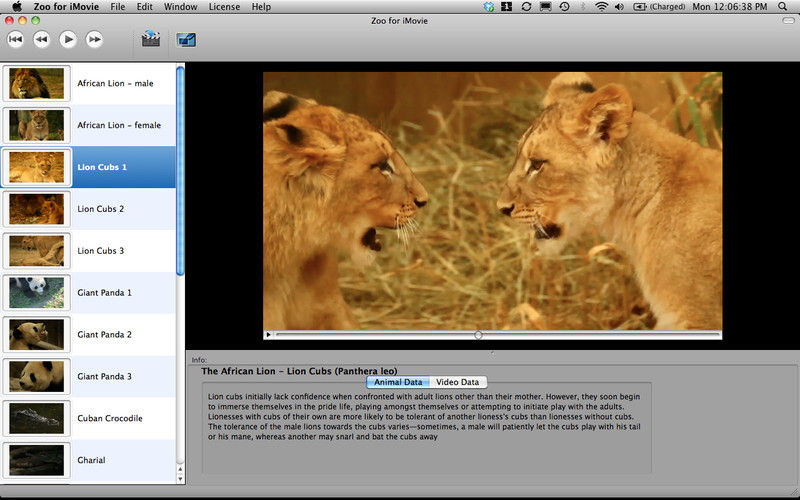800x500 pixels.
Task: Open Zoo for iMovie application menu
Action: tap(66, 7)
